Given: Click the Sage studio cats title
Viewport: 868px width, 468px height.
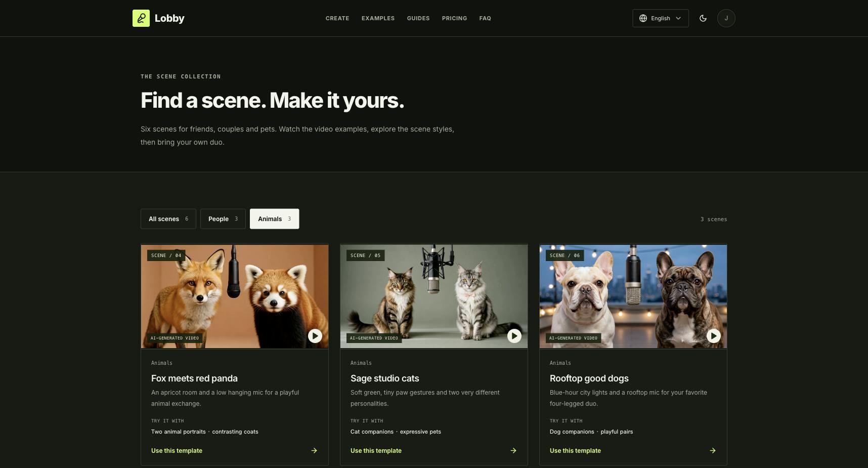Looking at the screenshot, I should pos(385,378).
